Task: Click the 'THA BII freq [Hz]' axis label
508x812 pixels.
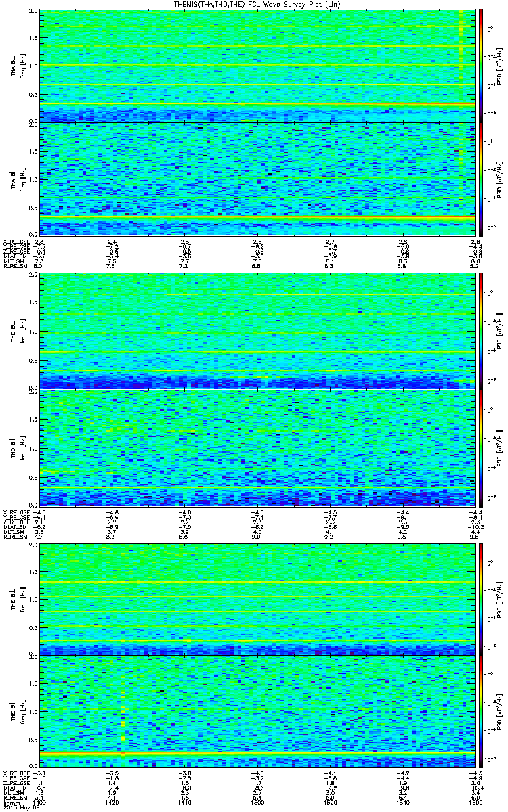Action: 16,179
